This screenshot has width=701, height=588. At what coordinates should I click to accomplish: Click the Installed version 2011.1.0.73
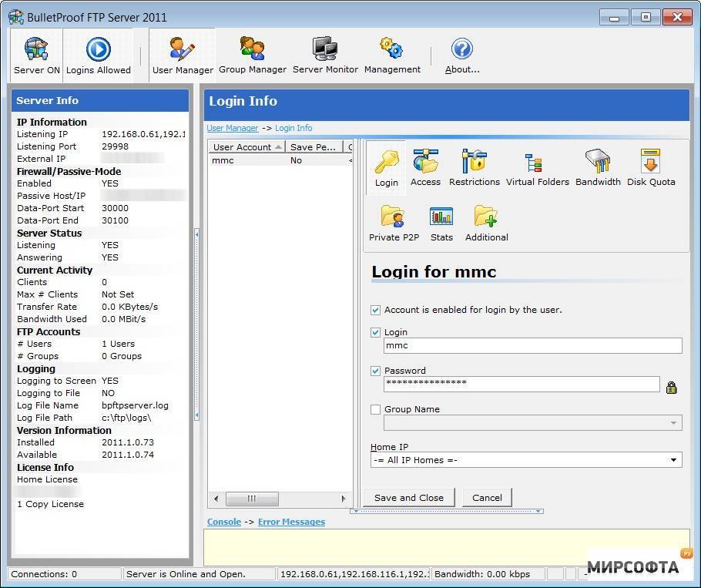(128, 442)
